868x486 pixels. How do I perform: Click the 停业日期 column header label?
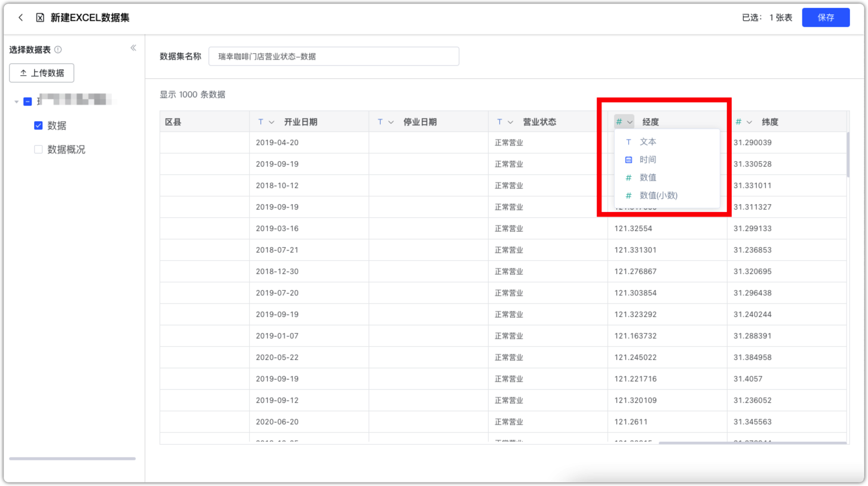(x=420, y=122)
